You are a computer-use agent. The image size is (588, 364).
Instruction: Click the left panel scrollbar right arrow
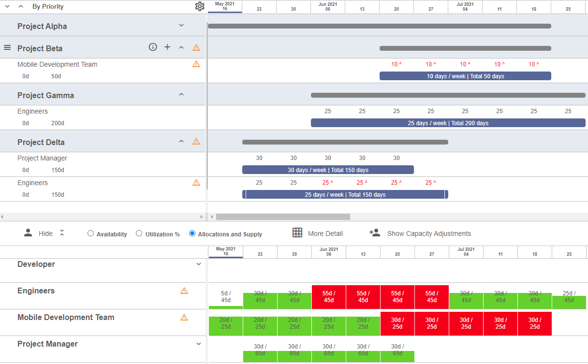pos(202,217)
